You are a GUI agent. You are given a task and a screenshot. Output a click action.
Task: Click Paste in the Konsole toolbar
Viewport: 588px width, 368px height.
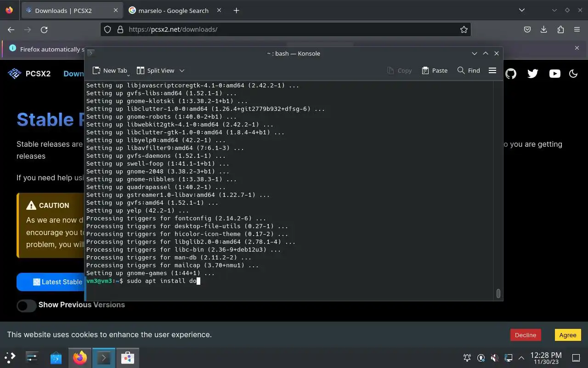434,70
